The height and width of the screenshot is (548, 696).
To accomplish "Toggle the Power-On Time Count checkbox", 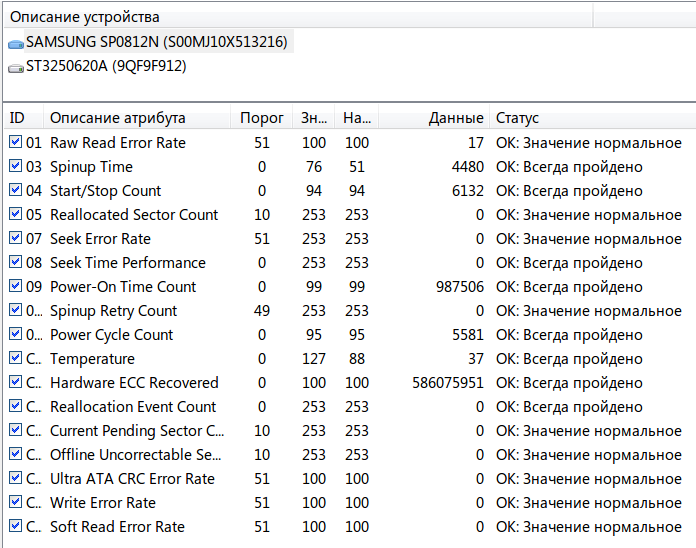I will [x=15, y=287].
